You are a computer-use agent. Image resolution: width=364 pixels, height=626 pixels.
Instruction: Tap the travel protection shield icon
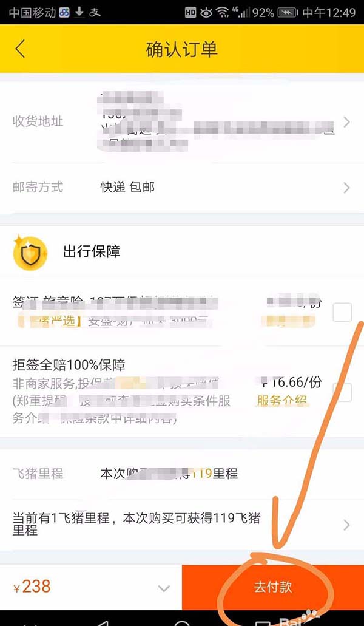pos(30,253)
